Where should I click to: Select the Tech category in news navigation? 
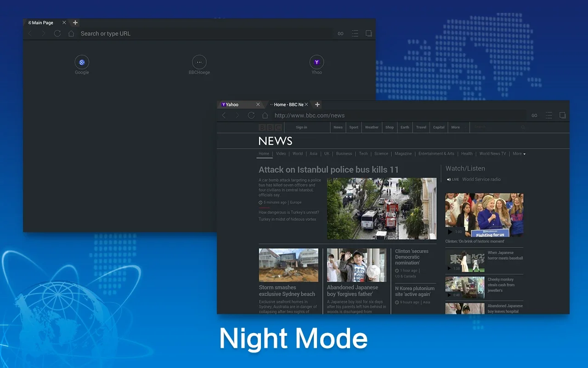pyautogui.click(x=363, y=154)
